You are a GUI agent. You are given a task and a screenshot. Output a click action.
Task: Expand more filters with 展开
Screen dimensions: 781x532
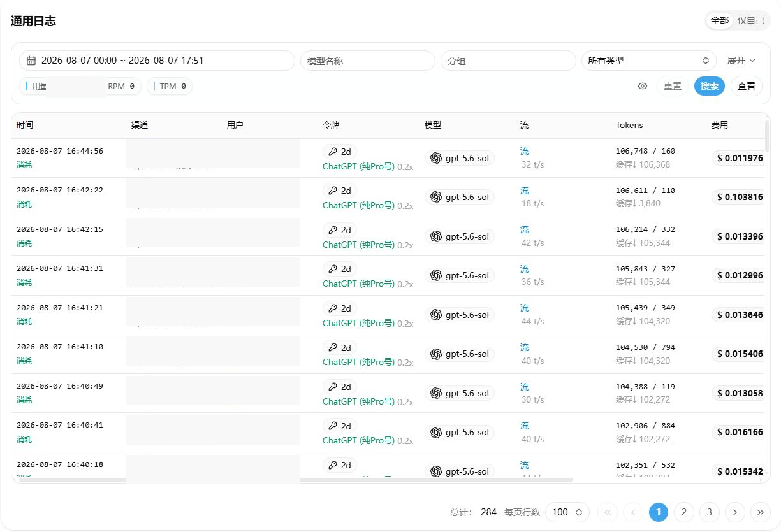741,61
